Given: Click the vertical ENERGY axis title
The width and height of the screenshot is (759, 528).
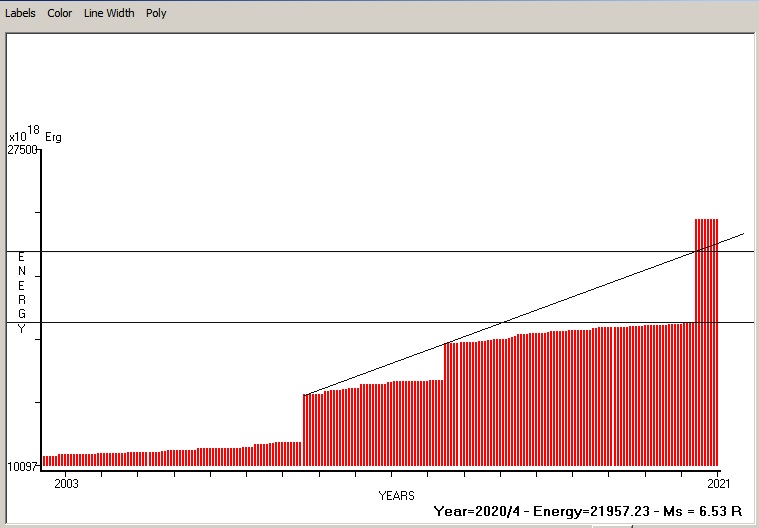Looking at the screenshot, I should point(22,293).
